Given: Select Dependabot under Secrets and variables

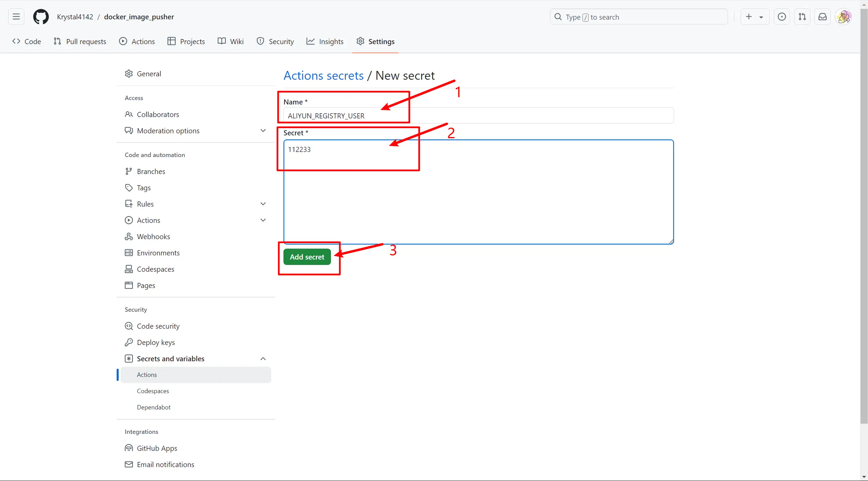Looking at the screenshot, I should pos(154,407).
